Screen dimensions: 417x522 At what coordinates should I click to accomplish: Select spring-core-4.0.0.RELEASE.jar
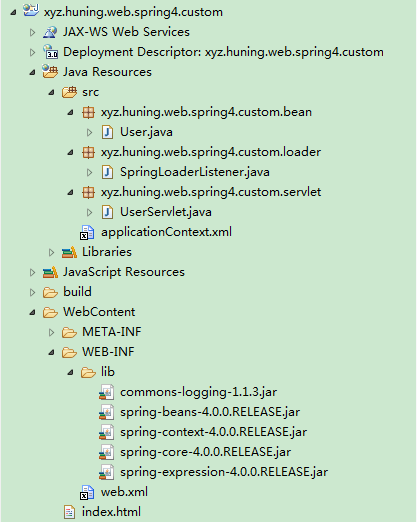(205, 452)
